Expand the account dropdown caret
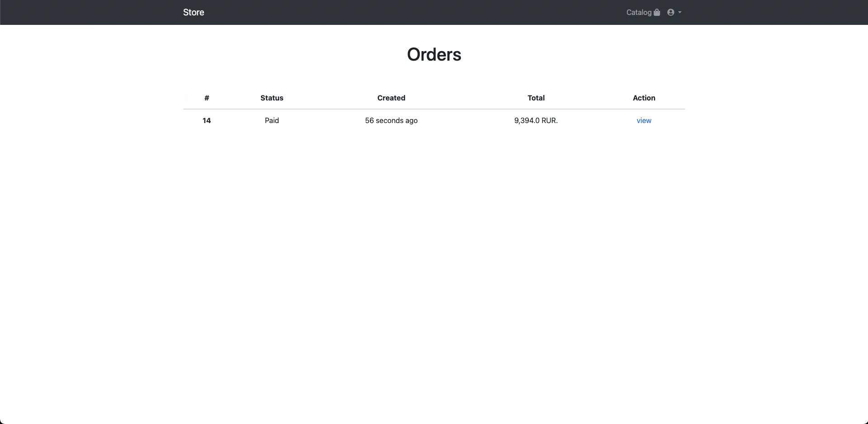The width and height of the screenshot is (868, 424). pyautogui.click(x=680, y=12)
